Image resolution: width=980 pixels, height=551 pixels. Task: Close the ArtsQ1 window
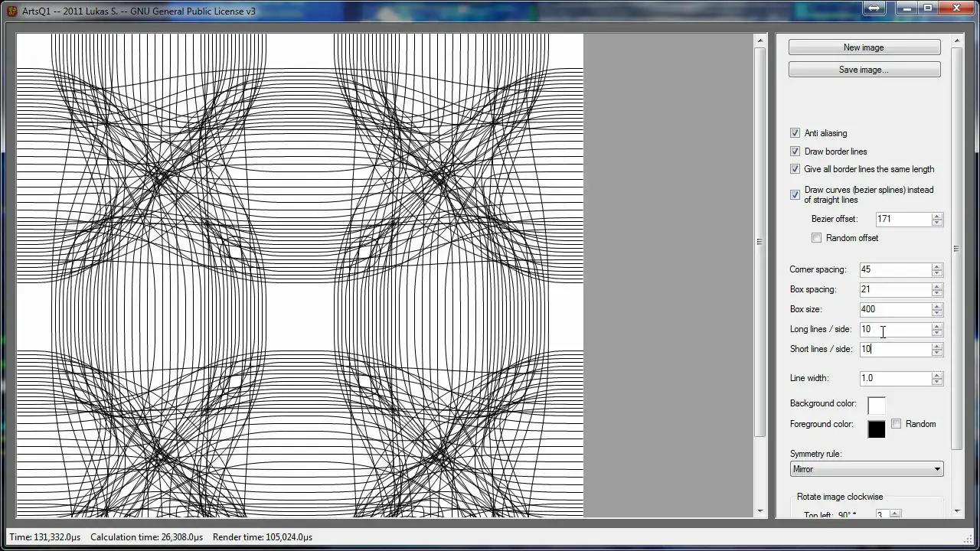pos(956,8)
